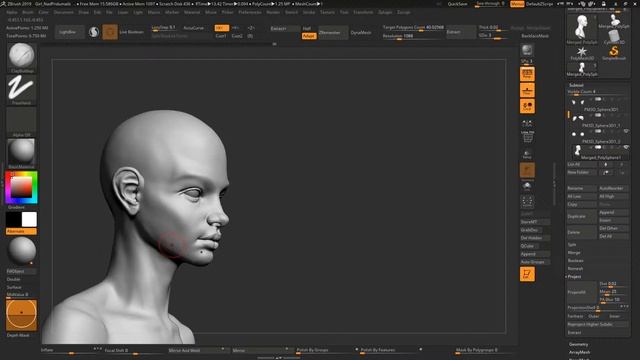Click the orange Edit mode icon

(527, 274)
